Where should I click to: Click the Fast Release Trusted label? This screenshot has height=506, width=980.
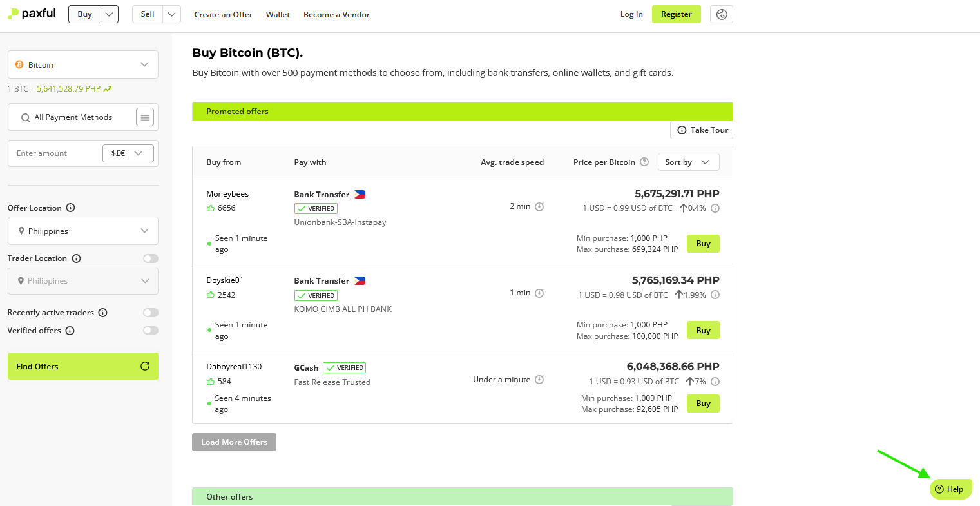tap(332, 382)
